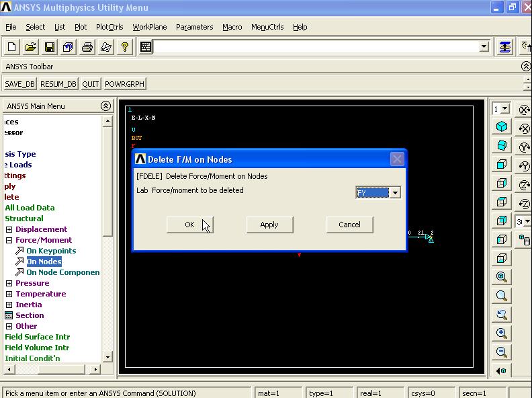
Task: Open the FY force label dropdown
Action: [395, 193]
